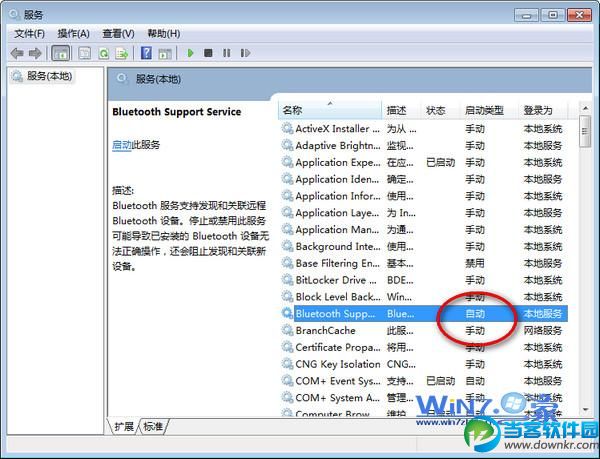Select Adaptive Brightness service name

coord(338,145)
